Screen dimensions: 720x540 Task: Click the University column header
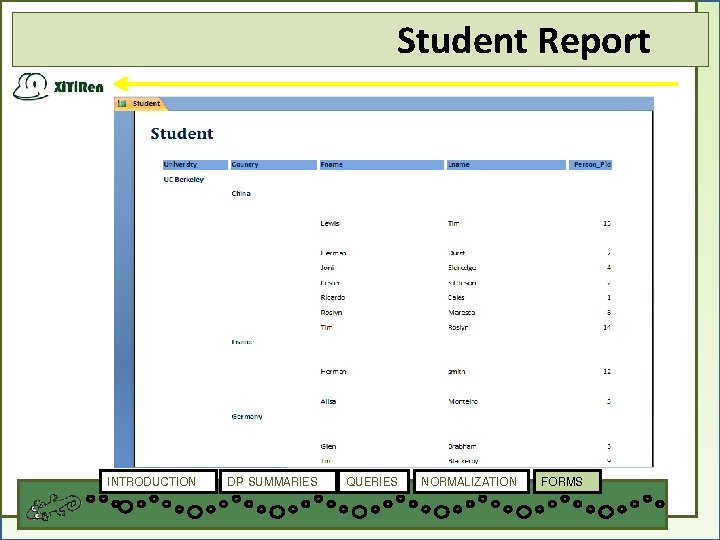(195, 164)
